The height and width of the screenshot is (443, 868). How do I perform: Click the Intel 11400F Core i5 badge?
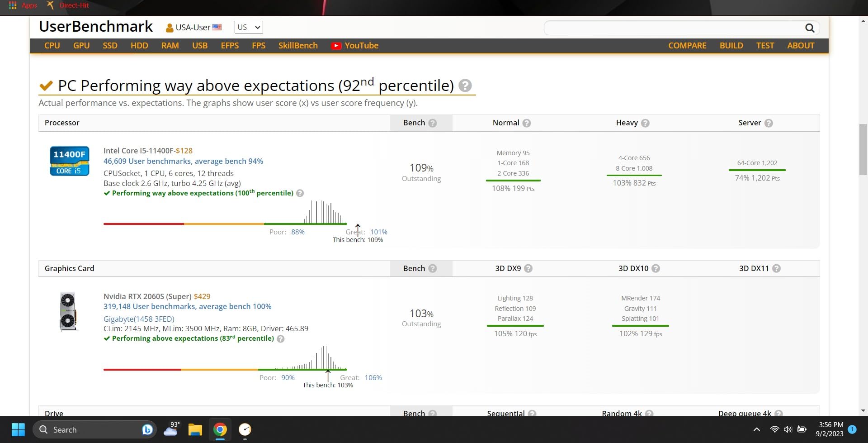pyautogui.click(x=69, y=161)
